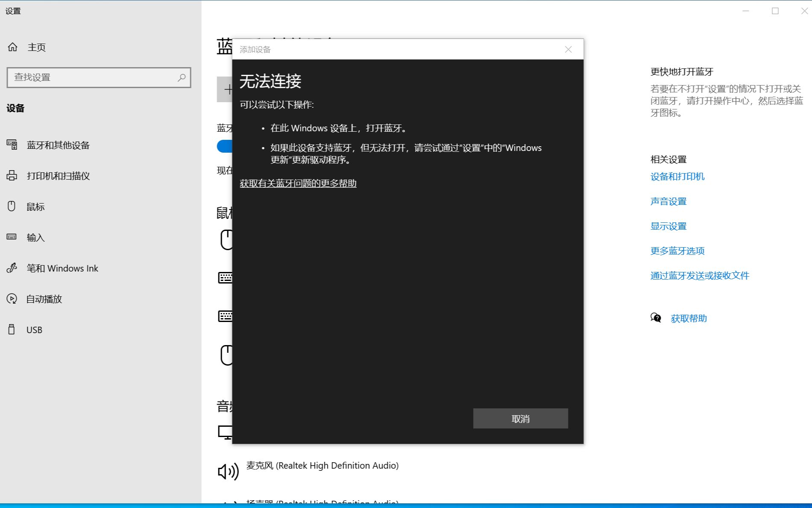This screenshot has height=508, width=812.
Task: Open the 设备和打印机 related link
Action: tap(677, 176)
